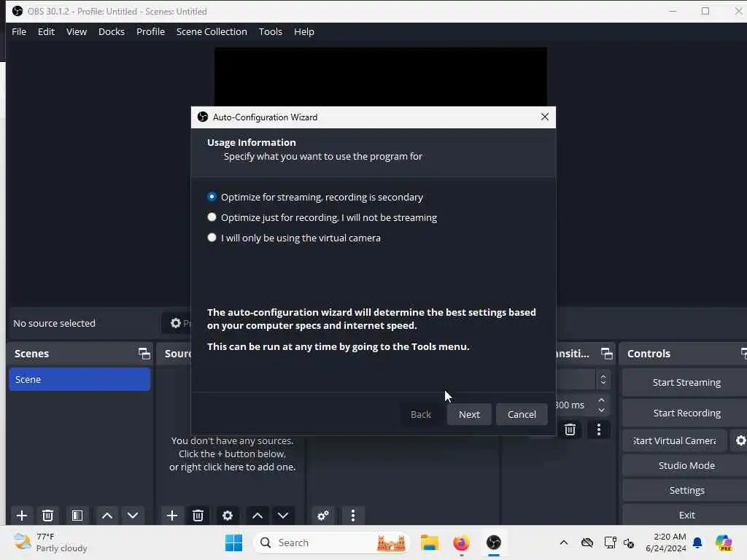Screen dimensions: 747x560
Task: Open weather widget showing 77°F
Action: click(50, 542)
